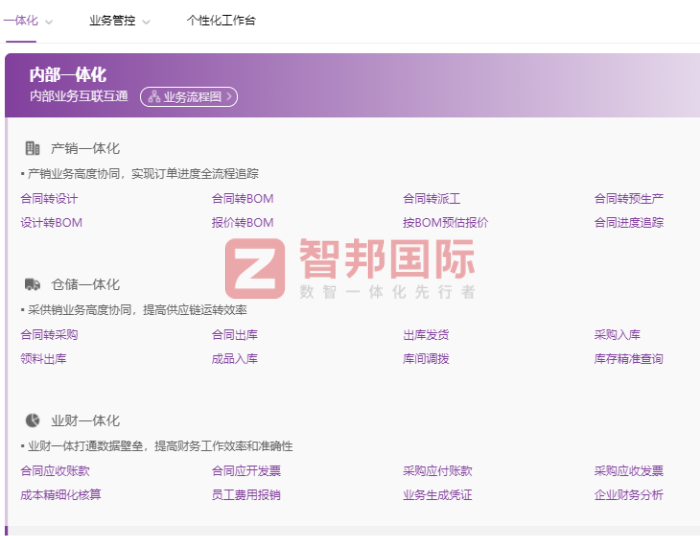Open the 报价转BOM link
This screenshot has width=700, height=536.
(242, 223)
